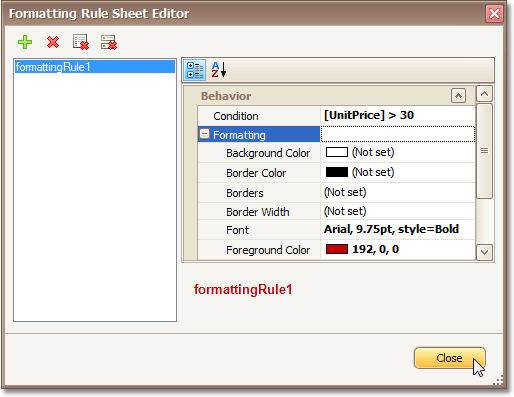
Task: Click the Font value Arial, 9.75pt, style=Bold
Action: click(x=391, y=229)
